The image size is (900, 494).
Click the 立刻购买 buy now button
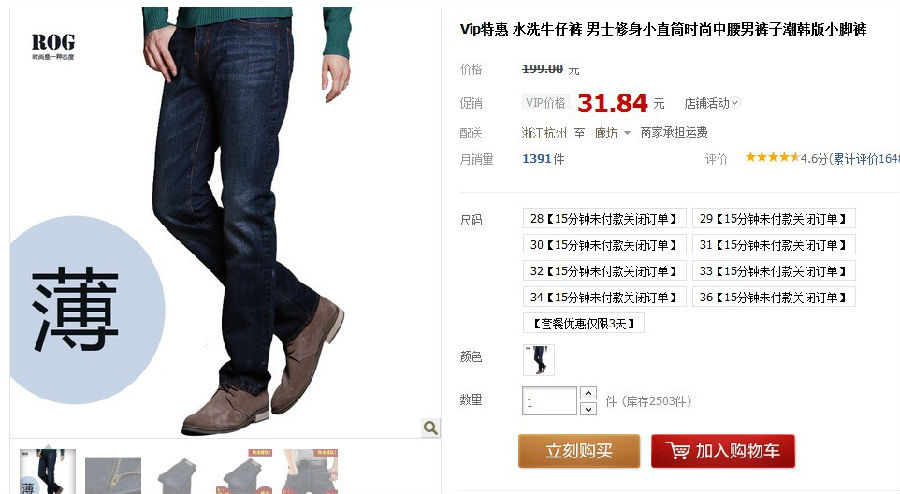(579, 451)
